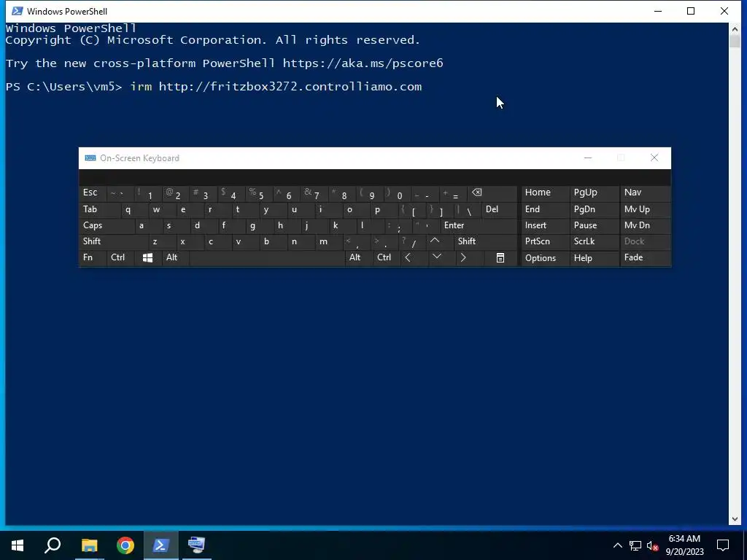The height and width of the screenshot is (560, 747).
Task: Click the Backspace key on On-Screen Keyboard
Action: click(492, 192)
